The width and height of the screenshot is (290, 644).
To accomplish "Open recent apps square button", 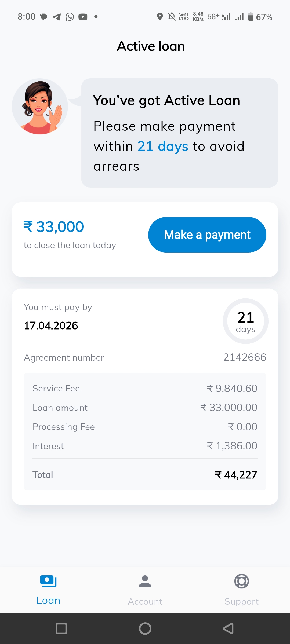I will click(61, 628).
